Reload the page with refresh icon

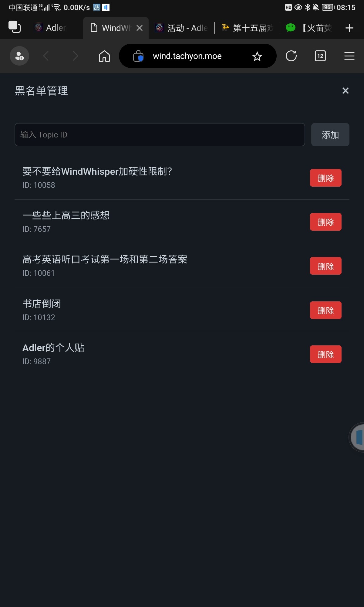(291, 56)
